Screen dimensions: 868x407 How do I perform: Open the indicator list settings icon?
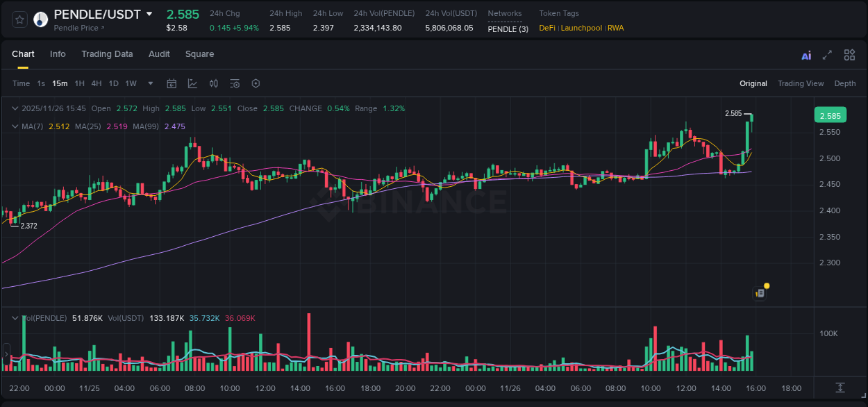click(234, 83)
